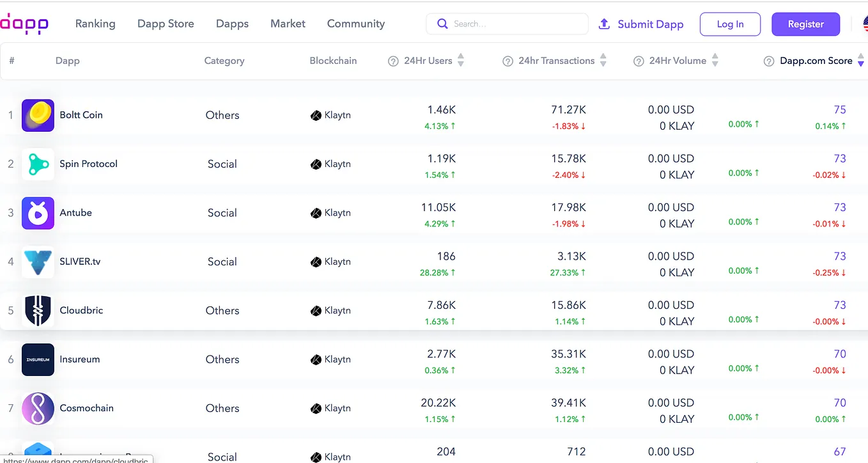Screen dimensions: 868x463
Task: Open the Antube dapp logo
Action: click(x=38, y=213)
